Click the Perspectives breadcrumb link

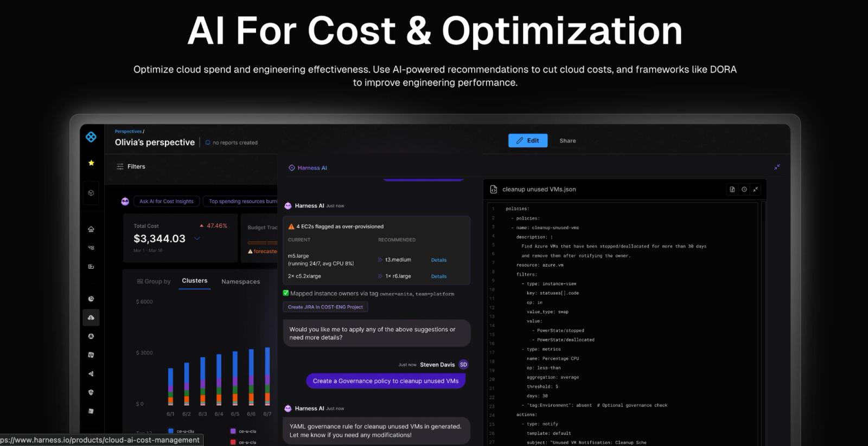tap(128, 131)
